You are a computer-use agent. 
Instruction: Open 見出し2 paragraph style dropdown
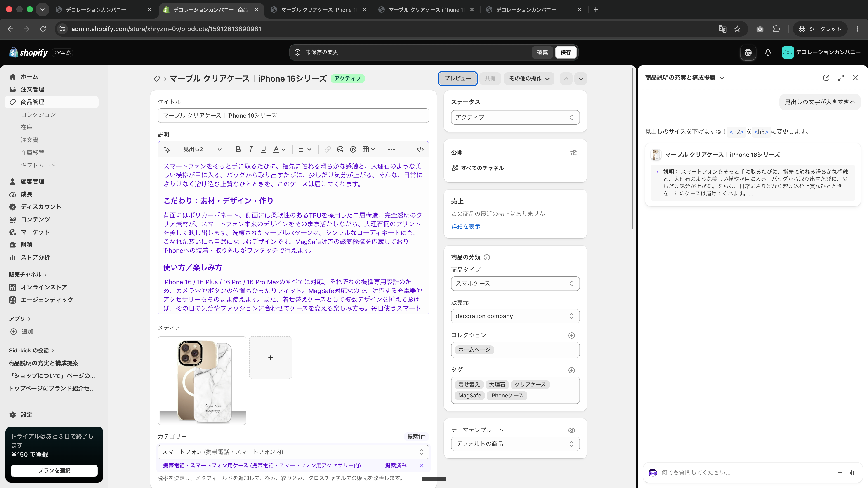[202, 150]
